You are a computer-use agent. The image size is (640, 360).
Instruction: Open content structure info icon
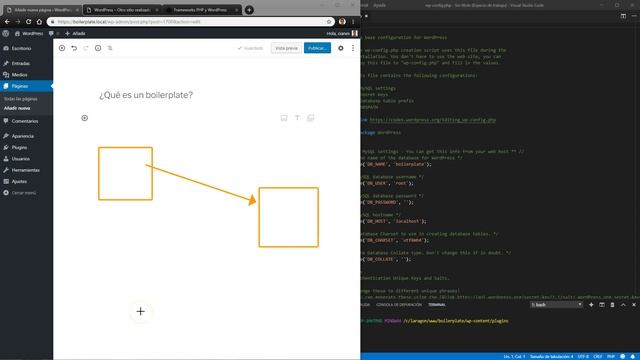pos(98,48)
